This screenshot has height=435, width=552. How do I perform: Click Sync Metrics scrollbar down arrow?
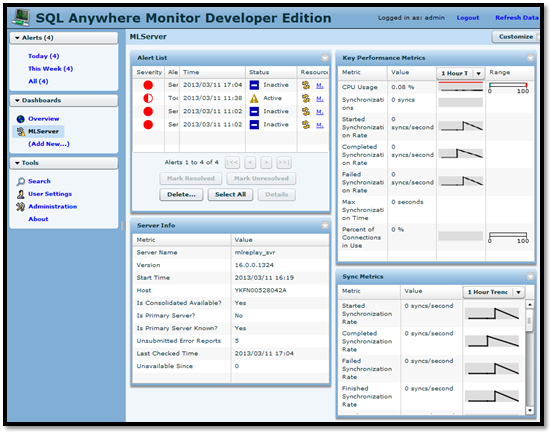click(x=529, y=410)
